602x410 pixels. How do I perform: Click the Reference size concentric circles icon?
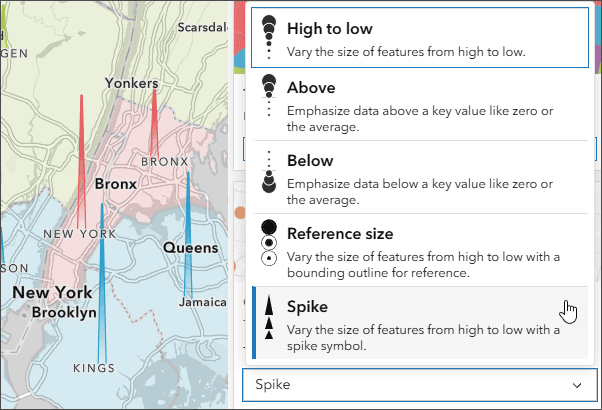(267, 243)
